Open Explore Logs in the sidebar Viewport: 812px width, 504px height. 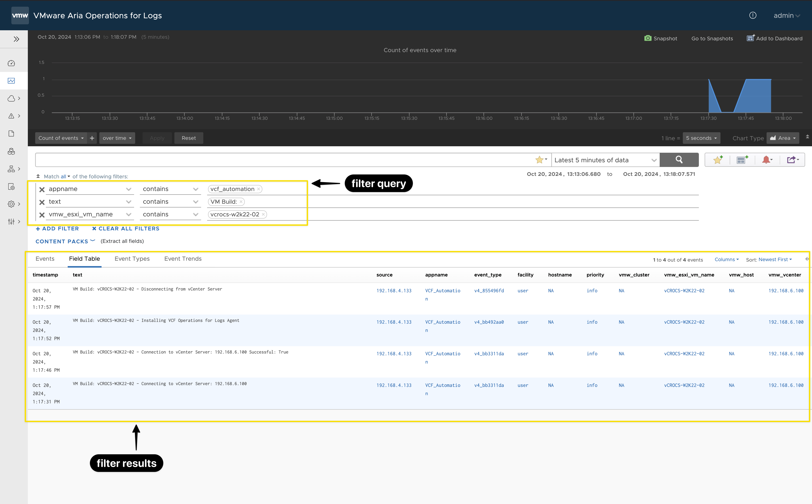(x=11, y=81)
